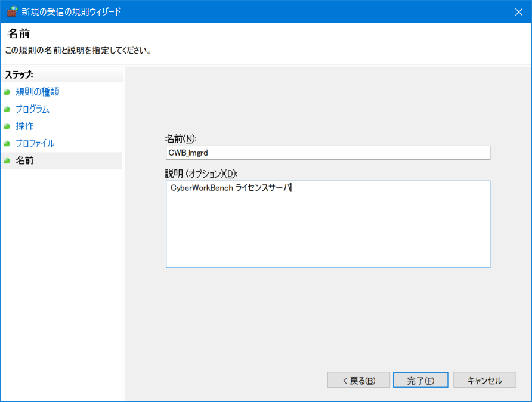
Task: Cancel the wizard with キャンセル
Action: click(484, 380)
